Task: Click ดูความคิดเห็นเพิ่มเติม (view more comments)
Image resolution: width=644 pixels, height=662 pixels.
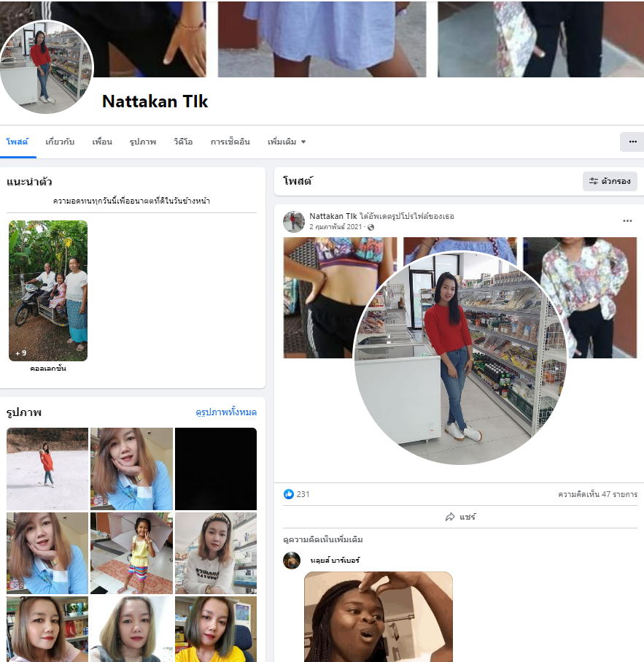Action: point(322,539)
